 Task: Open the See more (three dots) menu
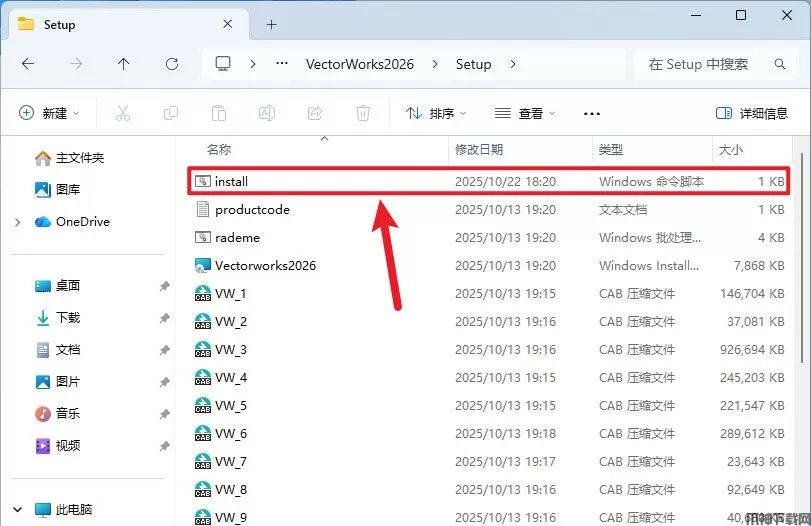point(592,113)
